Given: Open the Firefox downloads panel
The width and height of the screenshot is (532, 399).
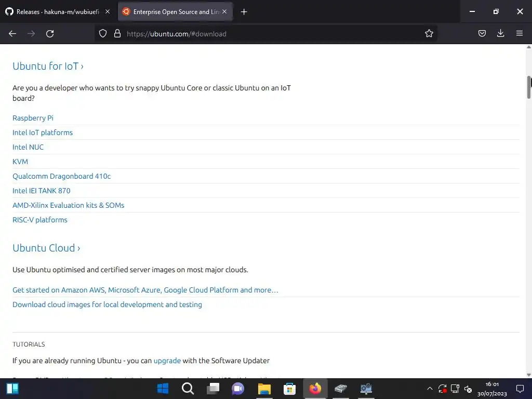Looking at the screenshot, I should (x=500, y=34).
